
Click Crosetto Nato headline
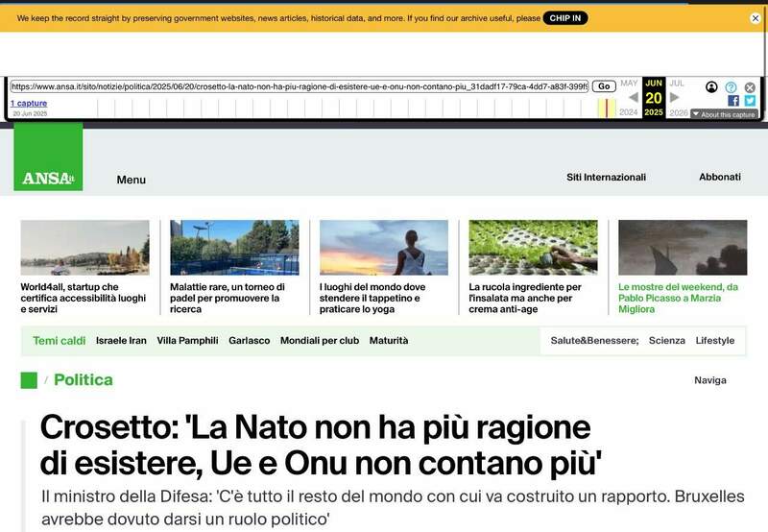pos(321,445)
